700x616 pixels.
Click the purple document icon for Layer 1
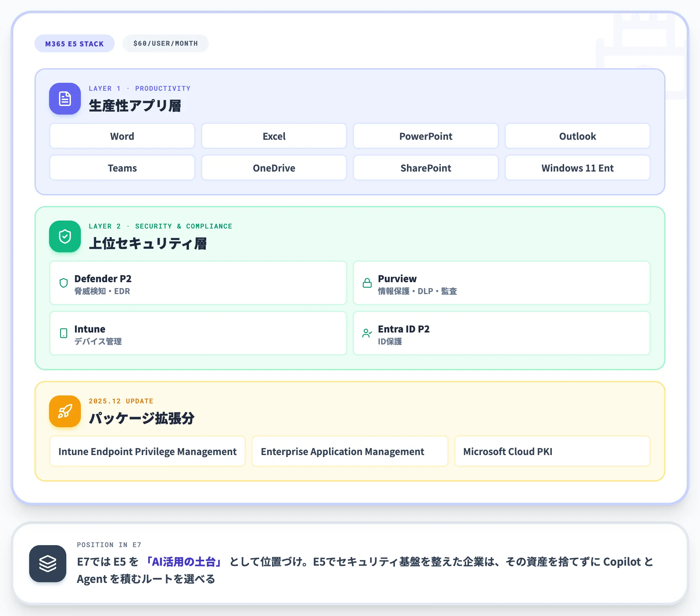[x=65, y=99]
